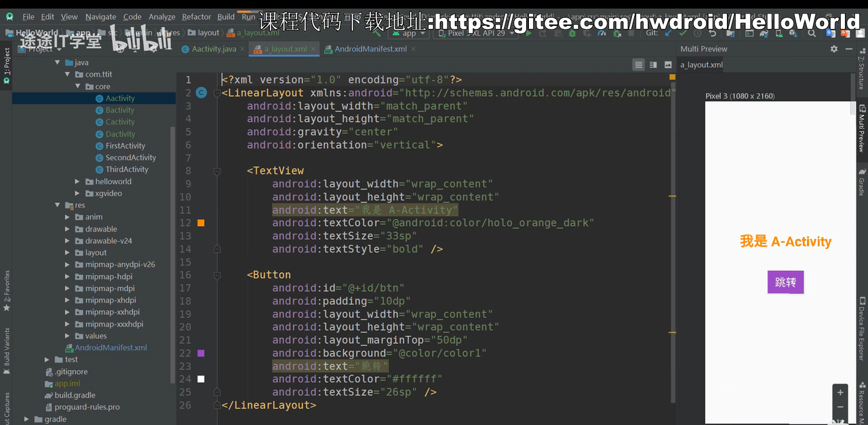Click class gutter icon on line 2
Image resolution: width=868 pixels, height=425 pixels.
tap(201, 92)
